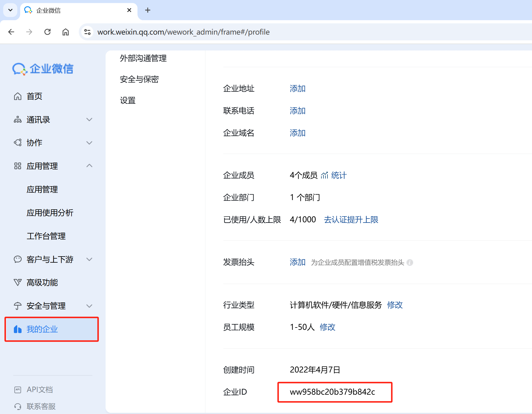View site information icon in address bar
532x414 pixels.
[87, 32]
